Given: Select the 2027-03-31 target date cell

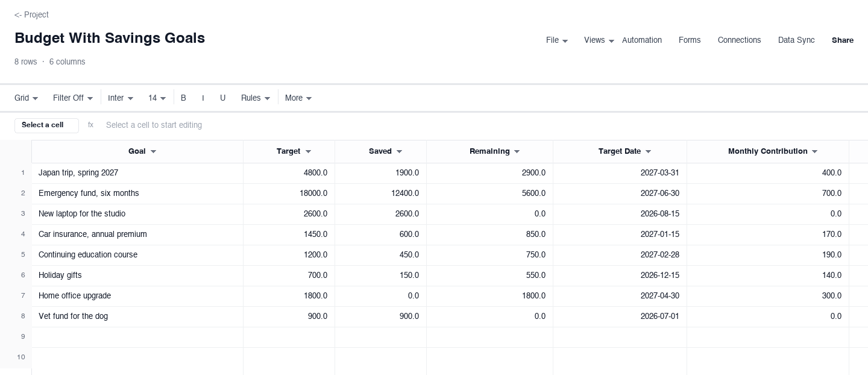Looking at the screenshot, I should point(620,173).
